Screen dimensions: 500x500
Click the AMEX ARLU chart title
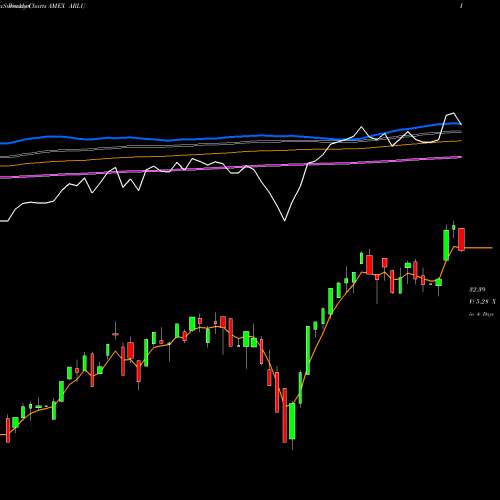(43, 6)
